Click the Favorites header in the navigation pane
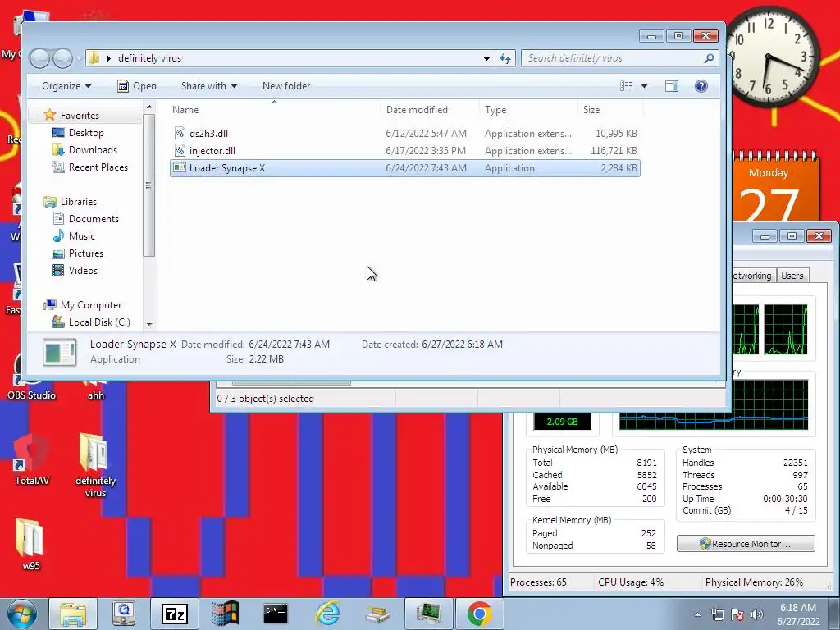The image size is (840, 630). pos(80,115)
